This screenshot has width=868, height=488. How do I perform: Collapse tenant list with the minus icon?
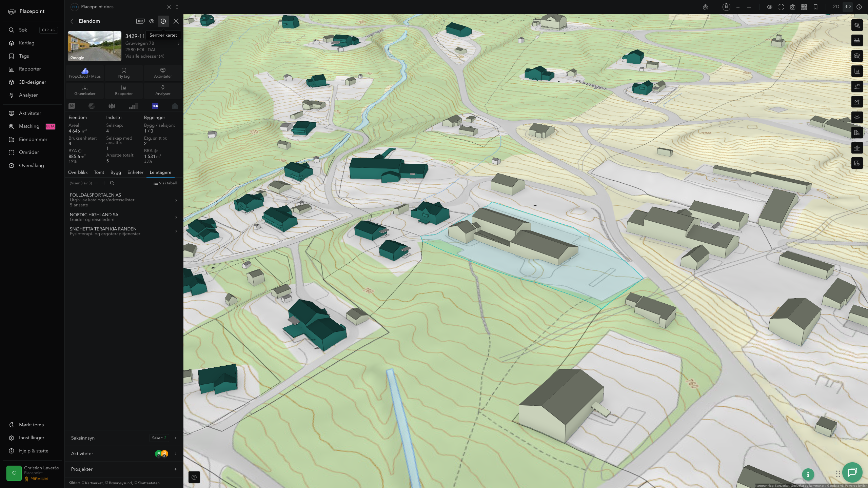tap(96, 183)
